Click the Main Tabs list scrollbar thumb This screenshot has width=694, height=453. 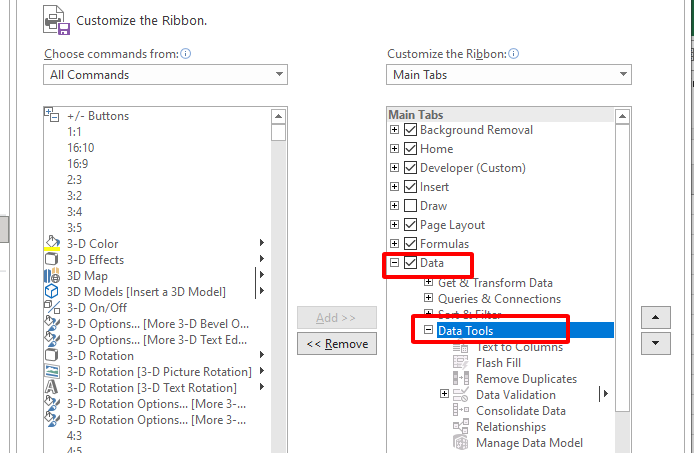[x=622, y=267]
